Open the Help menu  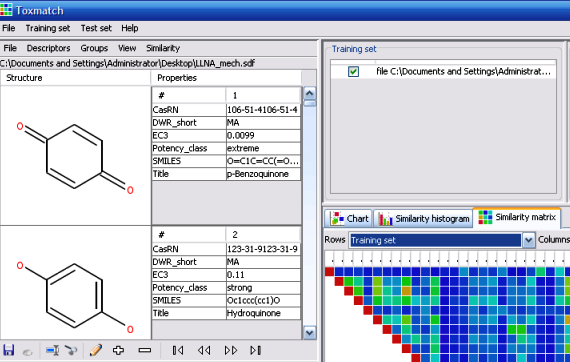click(x=130, y=28)
